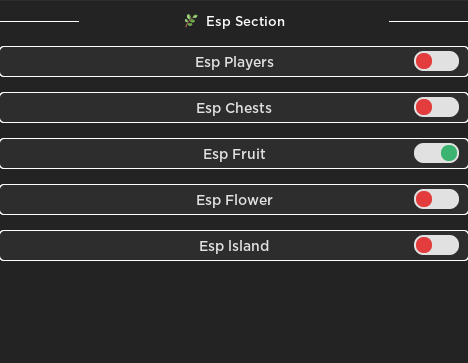Turn on the Esp Chests switch
Screen dimensions: 468x363
(436, 107)
